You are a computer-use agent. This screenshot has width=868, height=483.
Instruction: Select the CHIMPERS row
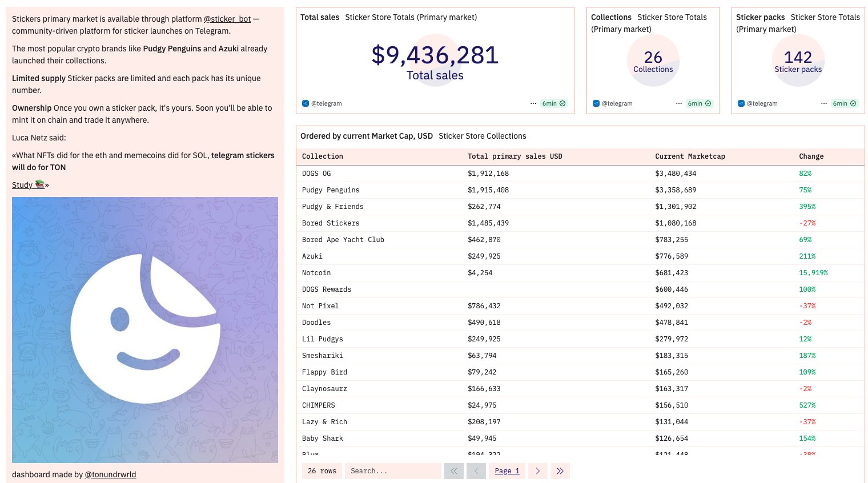(x=580, y=405)
